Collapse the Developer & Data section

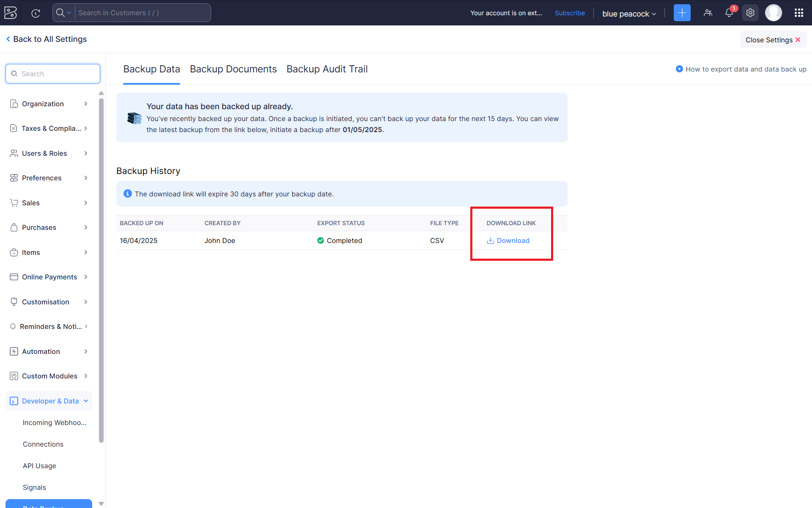[x=86, y=401]
